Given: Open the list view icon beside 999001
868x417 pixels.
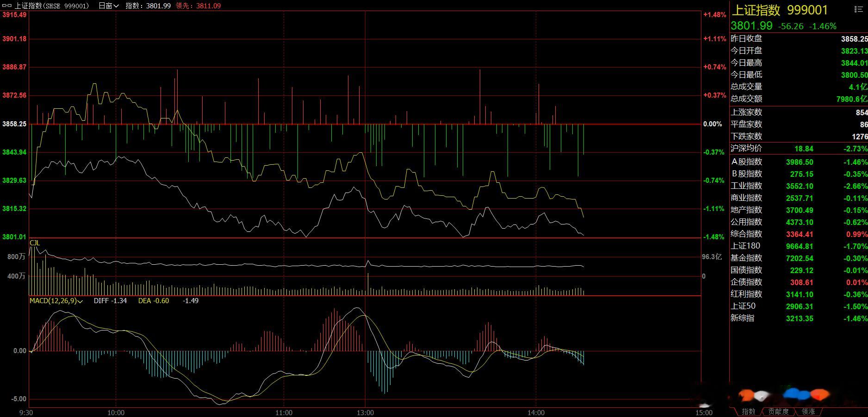Looking at the screenshot, I should [x=858, y=9].
